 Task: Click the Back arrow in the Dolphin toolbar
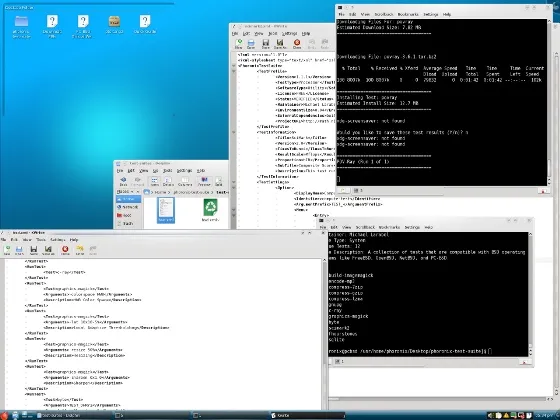point(123,181)
